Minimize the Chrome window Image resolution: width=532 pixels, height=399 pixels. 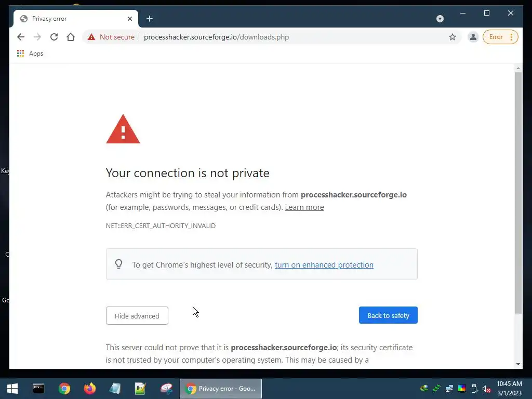pos(463,13)
